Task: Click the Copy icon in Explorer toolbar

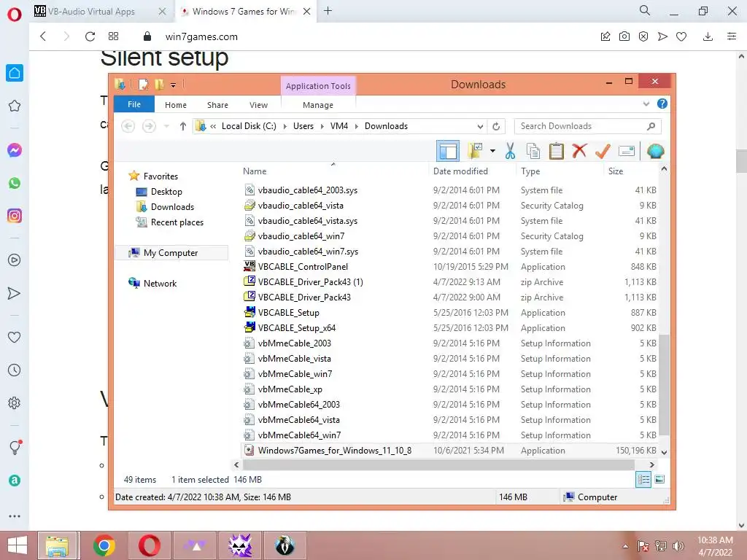Action: 533,151
